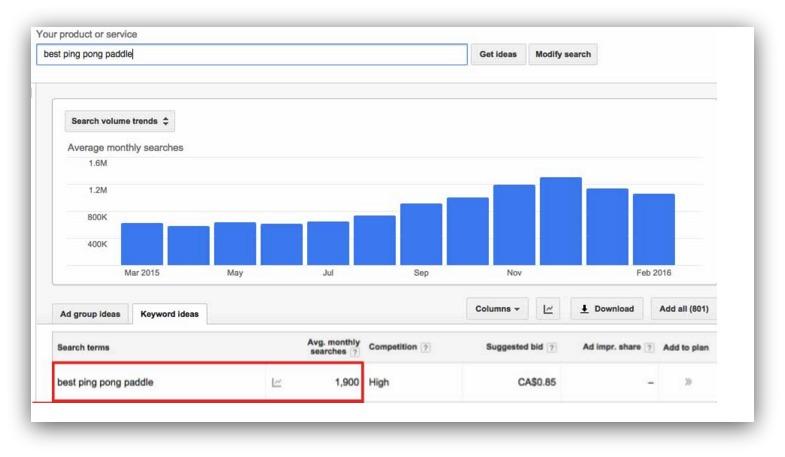Click the Get ideas button
This screenshot has width=785, height=457.
coord(498,54)
